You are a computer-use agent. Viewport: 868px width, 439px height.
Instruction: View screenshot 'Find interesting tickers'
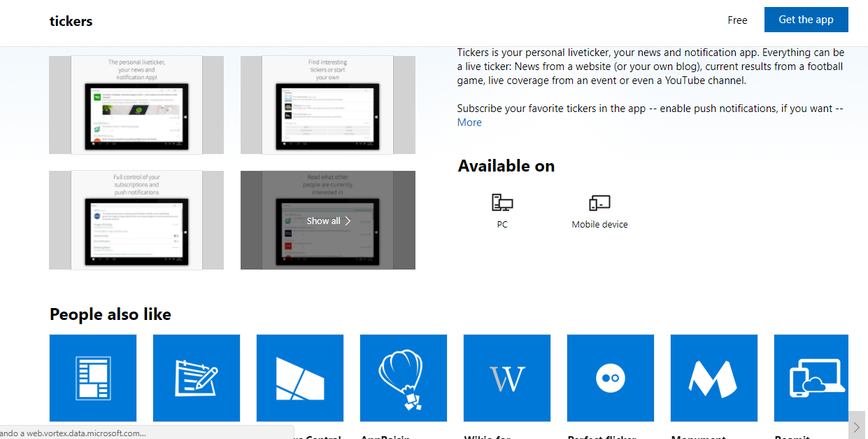328,105
